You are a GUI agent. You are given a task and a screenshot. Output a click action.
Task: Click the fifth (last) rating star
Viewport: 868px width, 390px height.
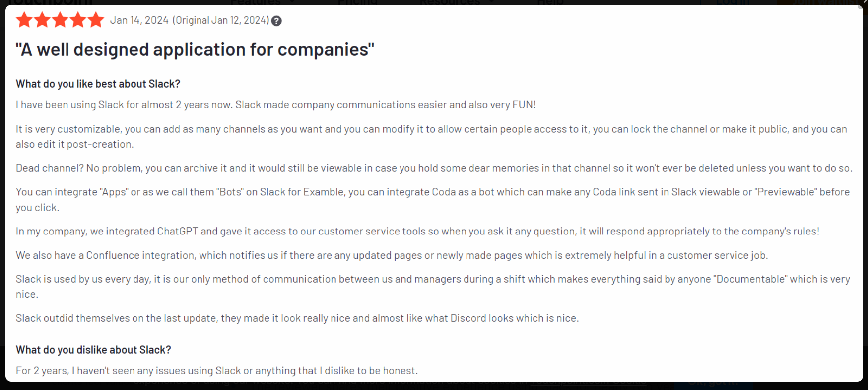pyautogui.click(x=96, y=20)
